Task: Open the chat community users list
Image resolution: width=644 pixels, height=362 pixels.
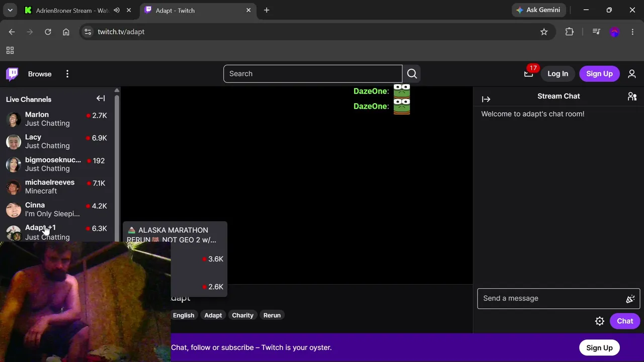Action: 632,97
